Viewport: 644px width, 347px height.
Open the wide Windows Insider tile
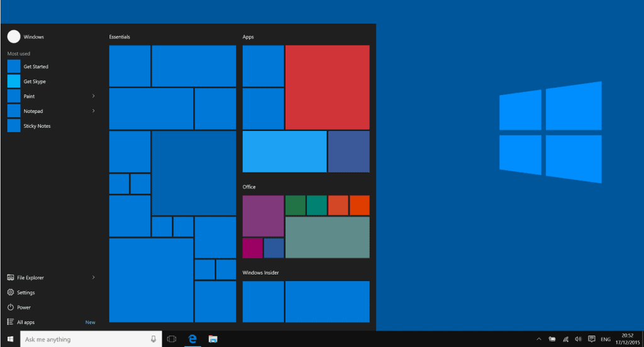click(327, 302)
